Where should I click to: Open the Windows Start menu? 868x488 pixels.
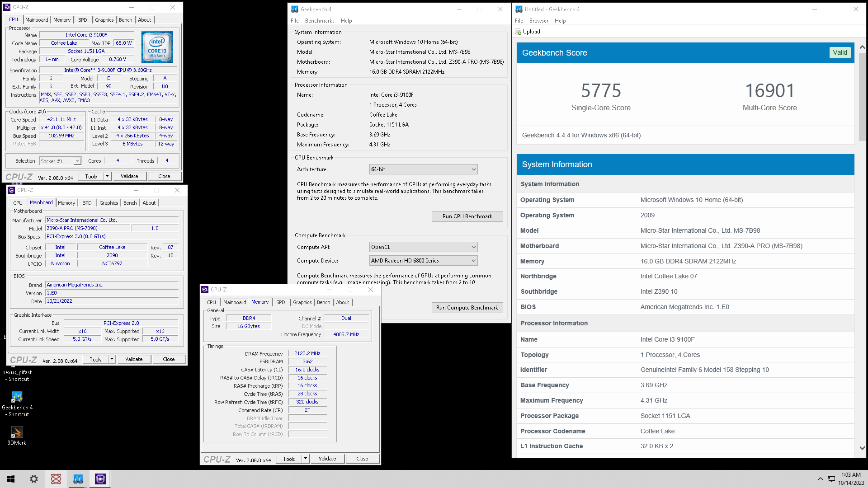click(x=11, y=479)
